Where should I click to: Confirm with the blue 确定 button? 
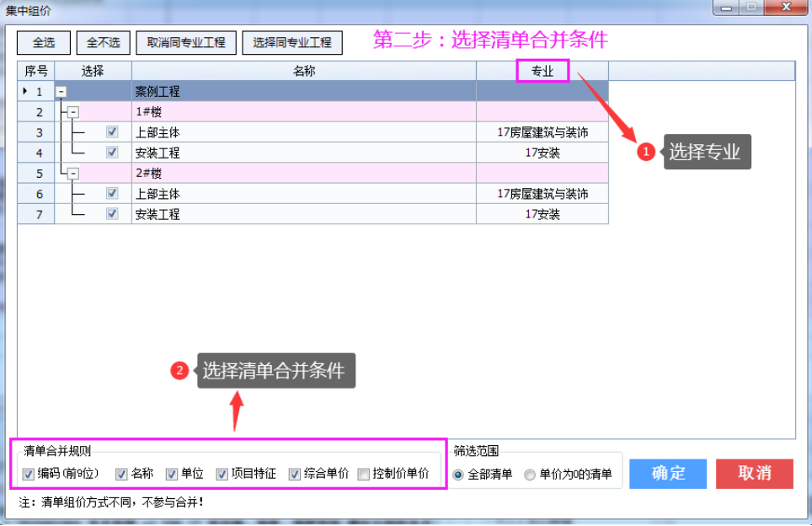668,473
